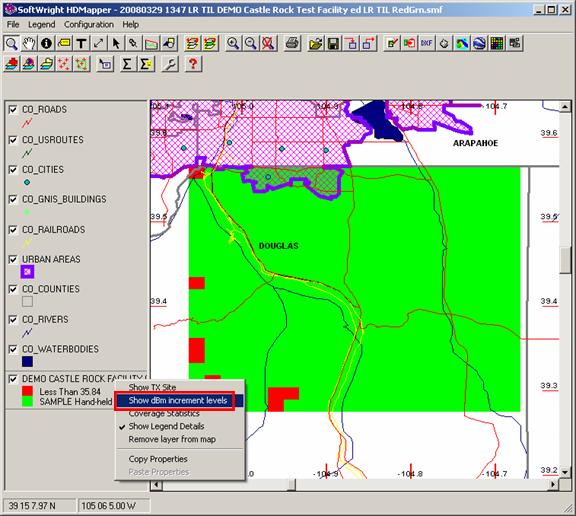
Task: Open the Configuration menu
Action: [x=89, y=25]
